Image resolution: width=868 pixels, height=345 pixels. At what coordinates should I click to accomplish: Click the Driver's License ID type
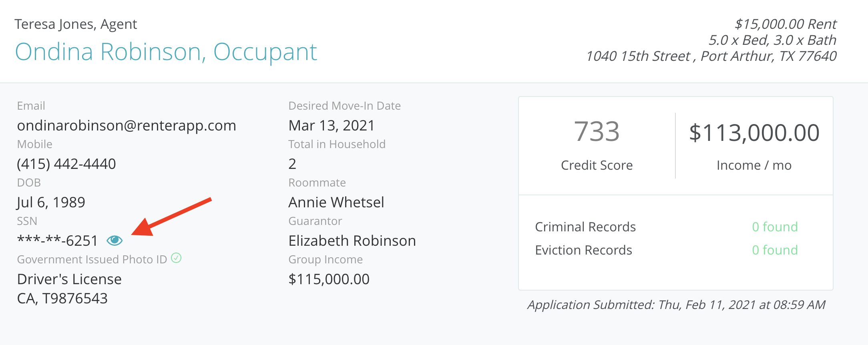(69, 279)
